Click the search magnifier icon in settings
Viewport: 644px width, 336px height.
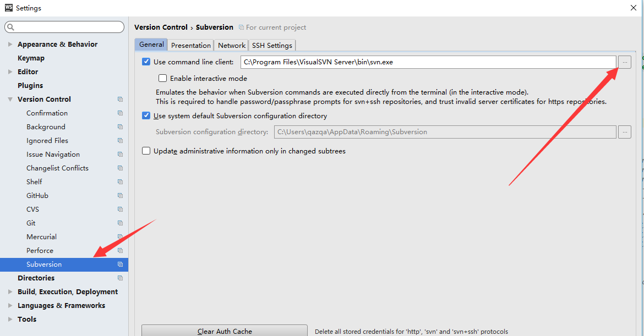tap(10, 27)
